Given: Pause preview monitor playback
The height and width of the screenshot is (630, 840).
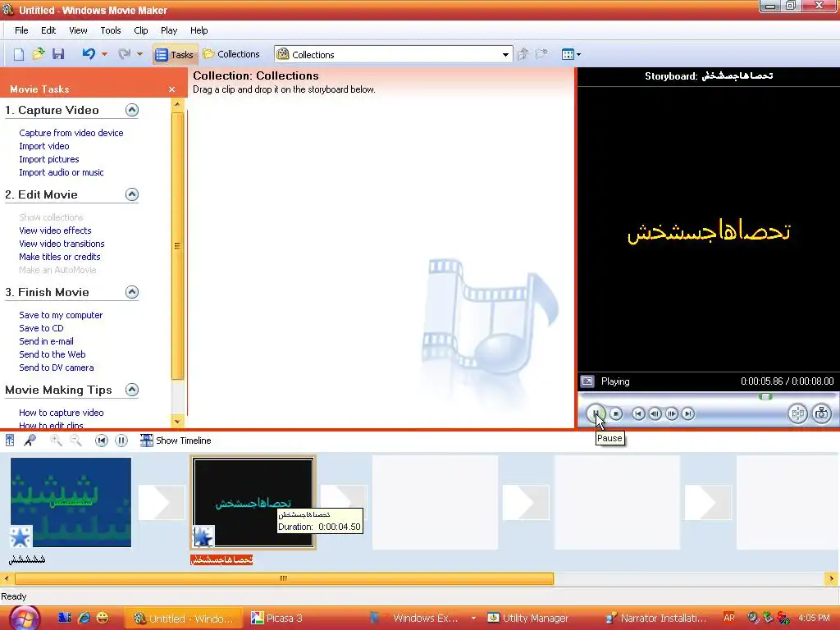Looking at the screenshot, I should click(596, 413).
